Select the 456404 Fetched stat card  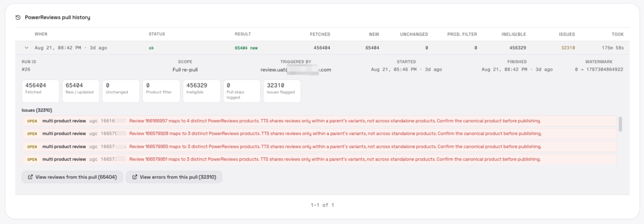pos(41,91)
